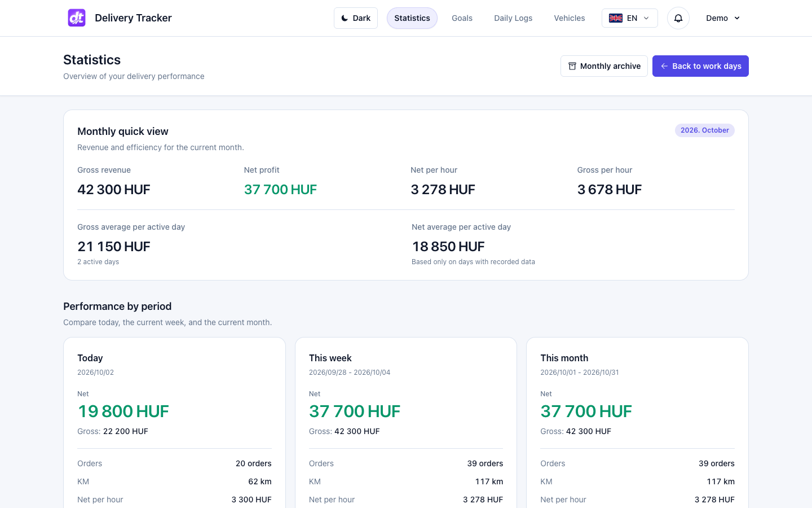Image resolution: width=812 pixels, height=508 pixels.
Task: Open the notifications bell
Action: (x=678, y=18)
